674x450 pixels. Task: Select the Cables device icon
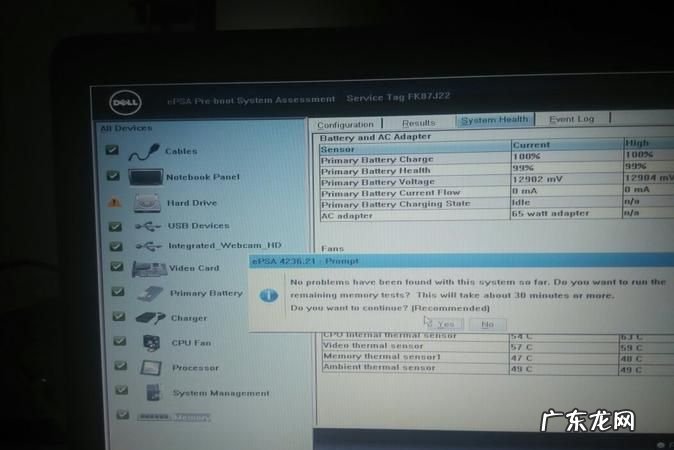tap(144, 153)
